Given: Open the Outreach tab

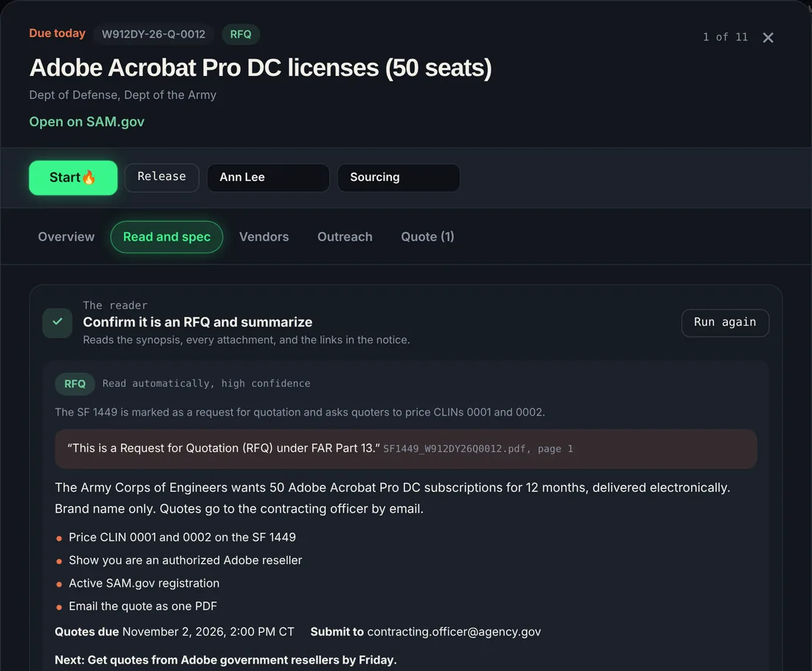Looking at the screenshot, I should coord(345,237).
